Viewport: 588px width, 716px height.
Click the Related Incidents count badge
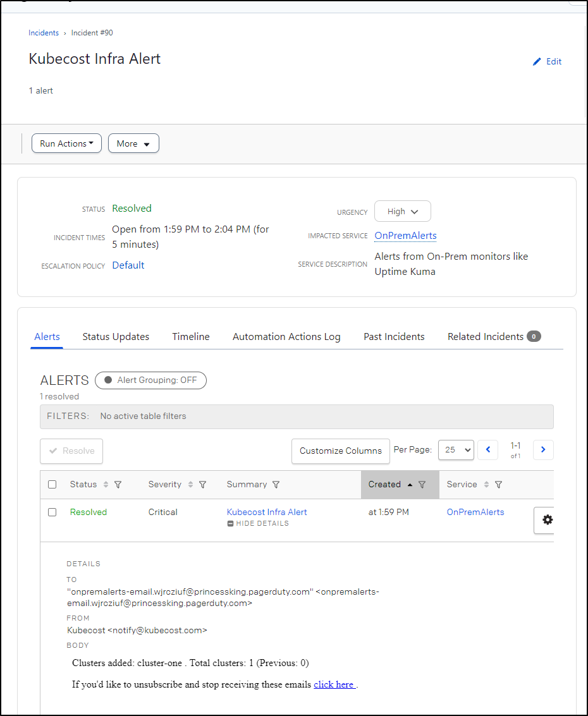534,337
